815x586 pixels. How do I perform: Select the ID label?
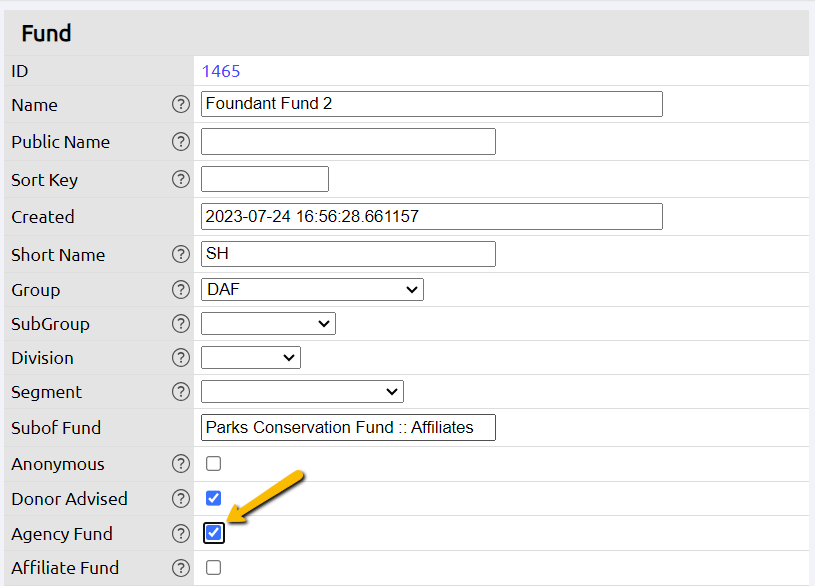click(19, 71)
